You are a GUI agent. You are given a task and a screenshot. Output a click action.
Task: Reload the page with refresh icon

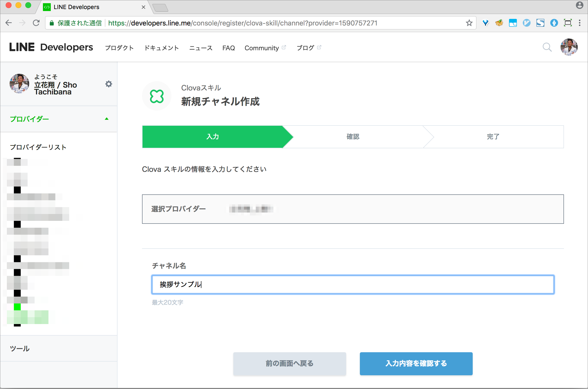[x=36, y=23]
